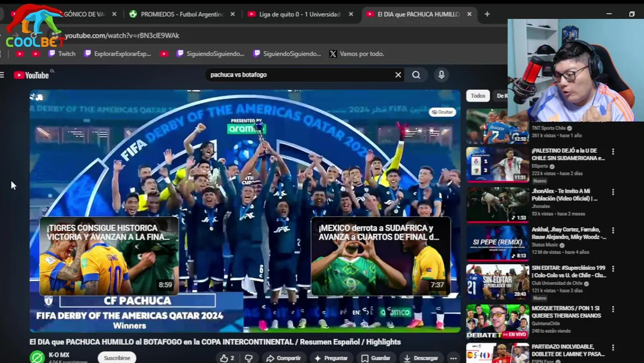Open options for the SIN EDITAR Superclásico video
This screenshot has height=363, width=644.
pyautogui.click(x=613, y=269)
